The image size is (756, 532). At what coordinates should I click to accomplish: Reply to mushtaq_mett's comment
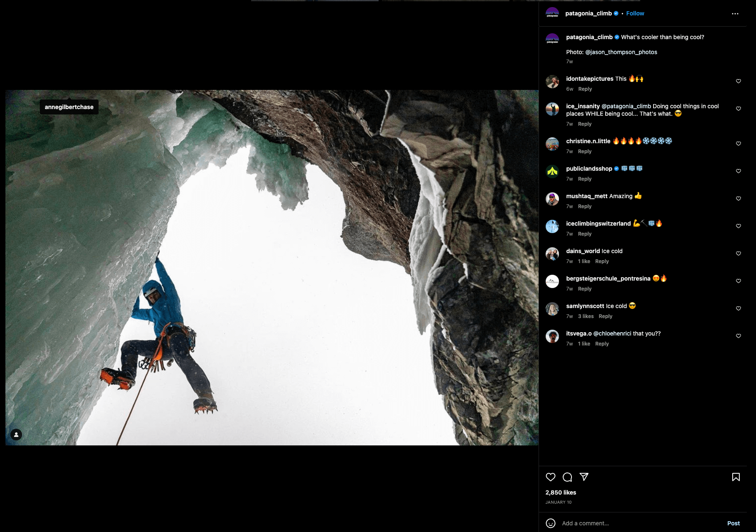click(x=584, y=206)
